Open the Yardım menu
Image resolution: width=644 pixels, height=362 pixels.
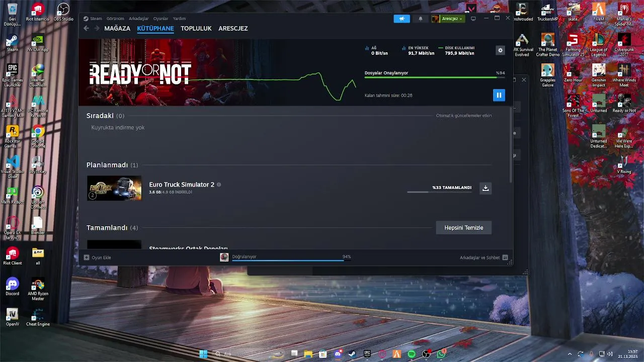tap(180, 19)
